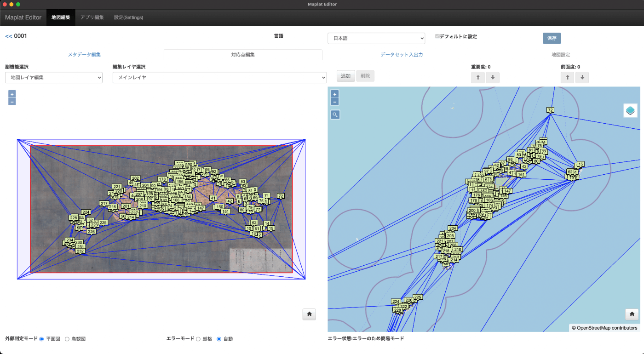The height and width of the screenshot is (354, 644).
Task: Decrease 重要度 with the down arrow
Action: 493,78
